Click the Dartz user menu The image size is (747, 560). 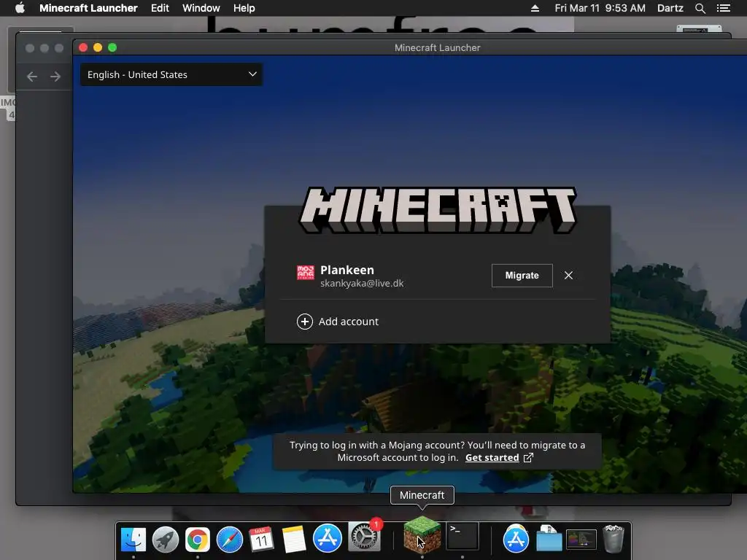click(670, 8)
